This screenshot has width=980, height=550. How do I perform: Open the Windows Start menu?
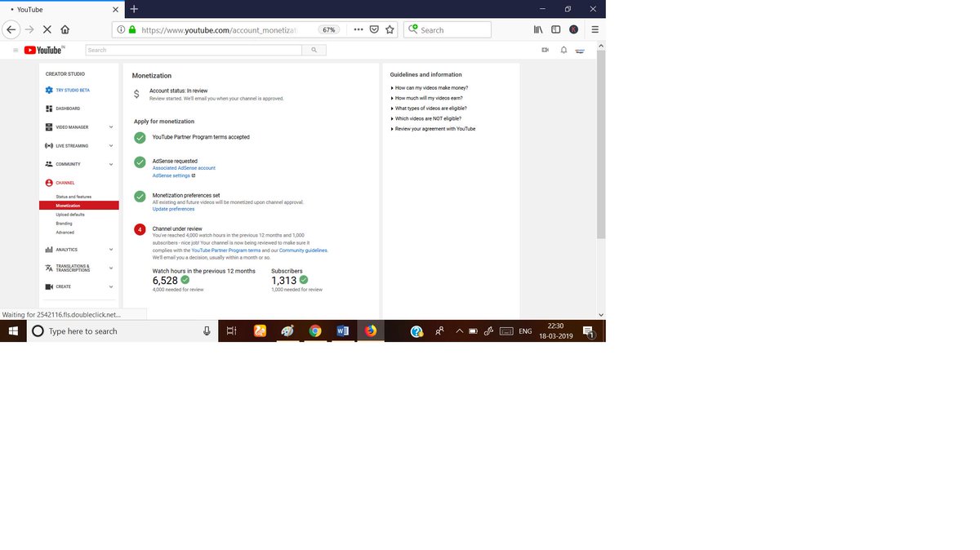click(13, 330)
